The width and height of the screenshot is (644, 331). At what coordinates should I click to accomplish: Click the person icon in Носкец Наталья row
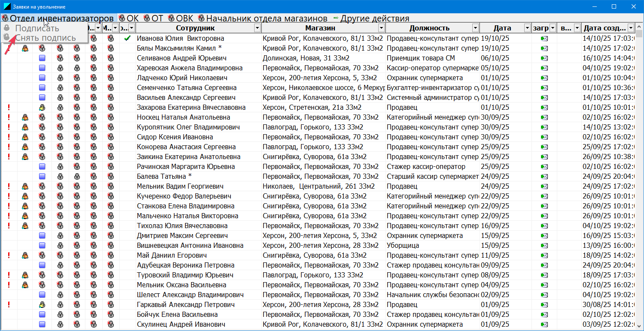25,117
